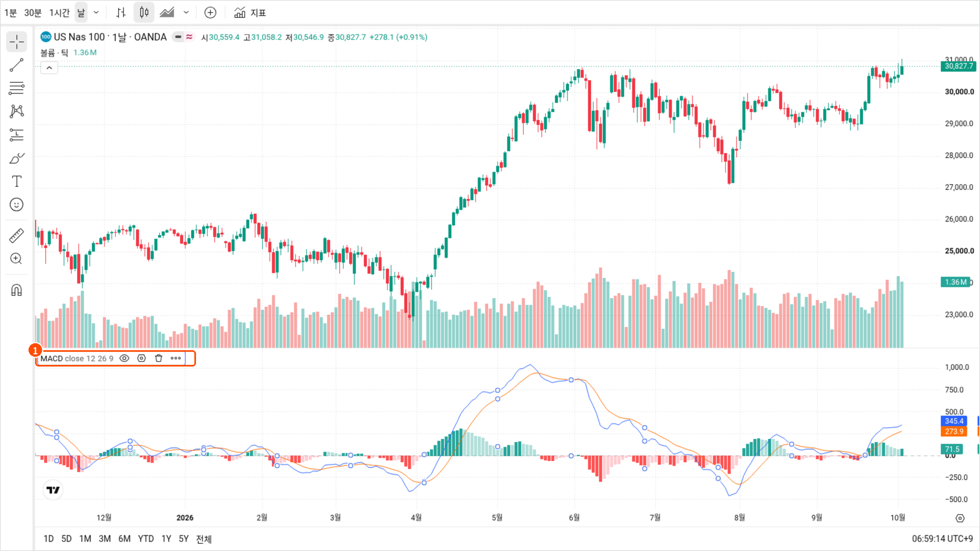Viewport: 980px width, 551px height.
Task: Select the text annotation tool
Action: point(17,181)
